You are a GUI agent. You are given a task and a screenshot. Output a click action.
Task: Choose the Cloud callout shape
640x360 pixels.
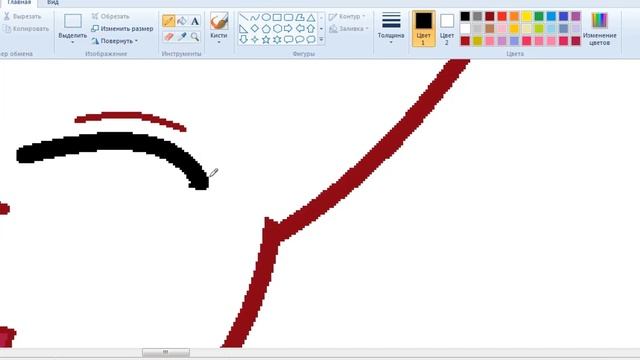[x=311, y=40]
